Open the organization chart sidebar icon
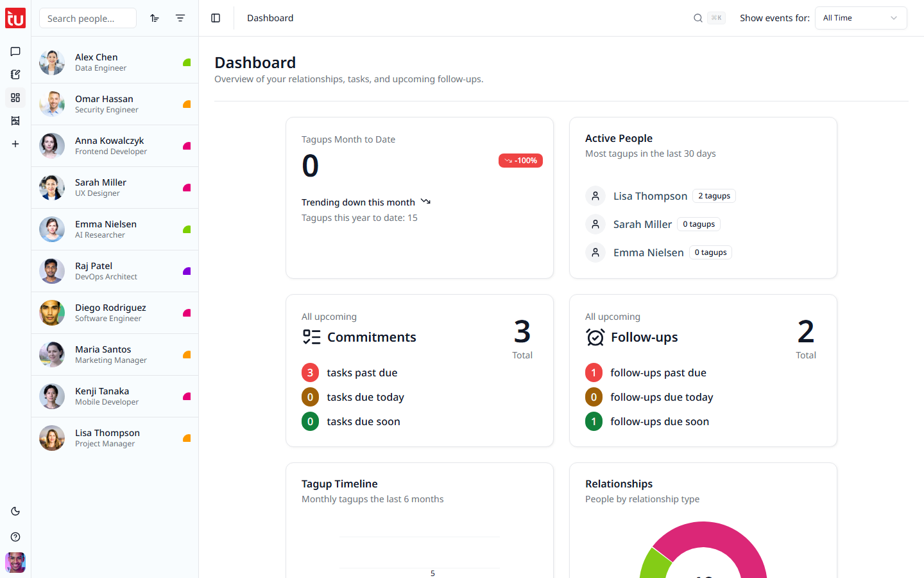 15,121
